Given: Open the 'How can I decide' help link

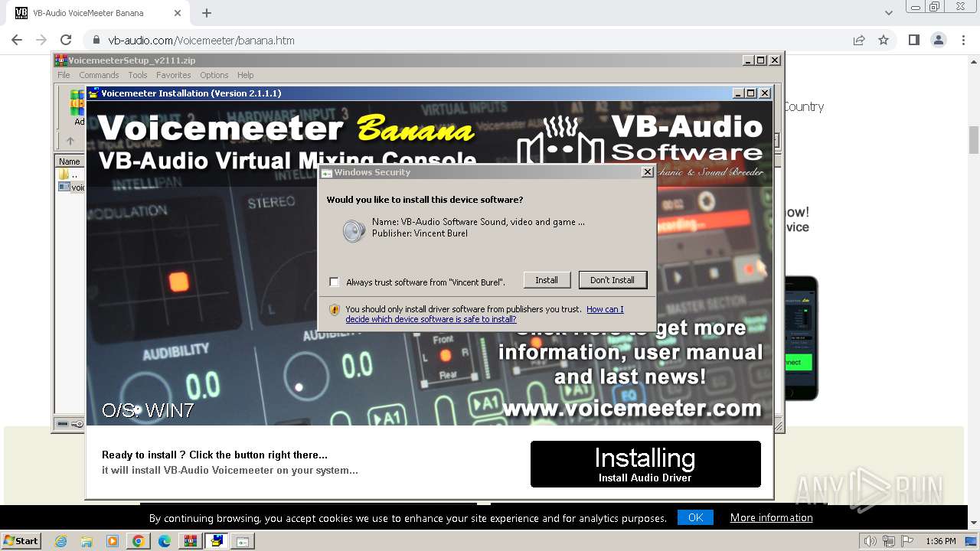Looking at the screenshot, I should [x=485, y=315].
